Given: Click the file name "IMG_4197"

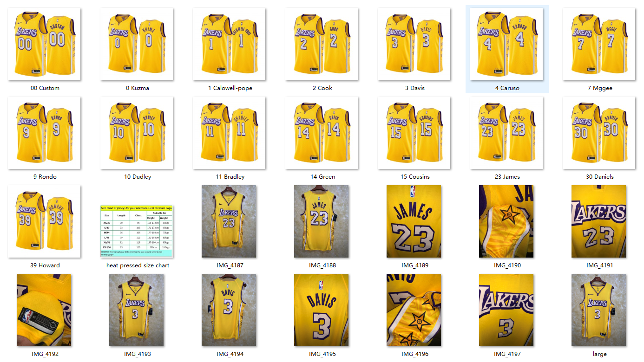Looking at the screenshot, I should coord(507,354).
